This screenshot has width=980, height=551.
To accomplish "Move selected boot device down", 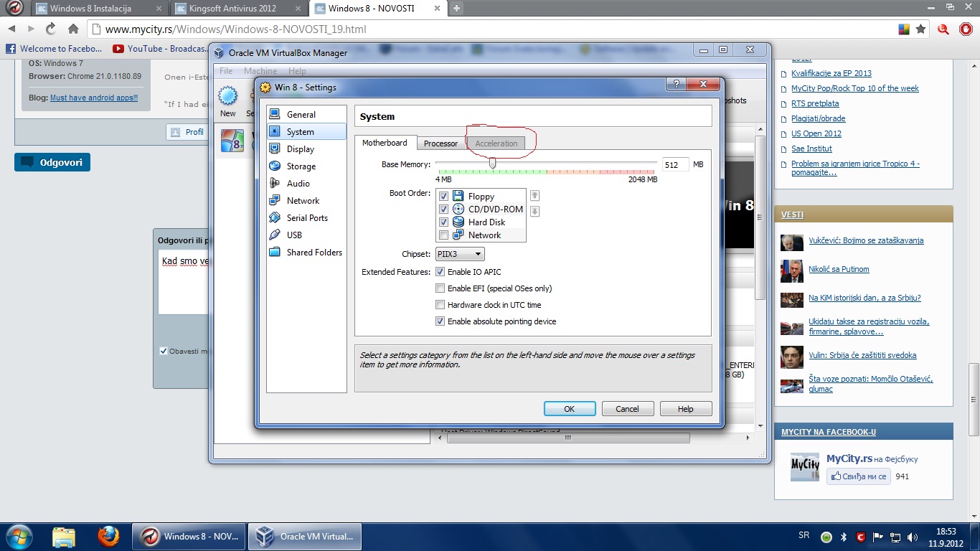I will coord(534,211).
